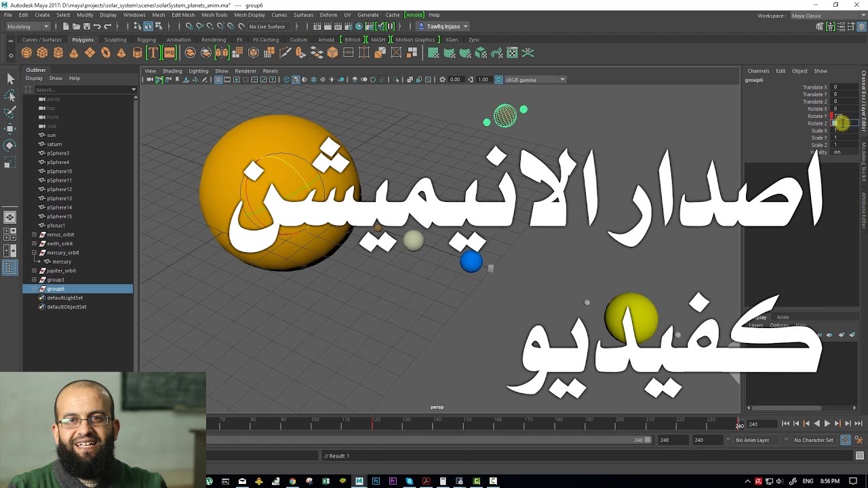This screenshot has height=488, width=868.
Task: Toggle snap to curves magnet
Action: click(199, 26)
